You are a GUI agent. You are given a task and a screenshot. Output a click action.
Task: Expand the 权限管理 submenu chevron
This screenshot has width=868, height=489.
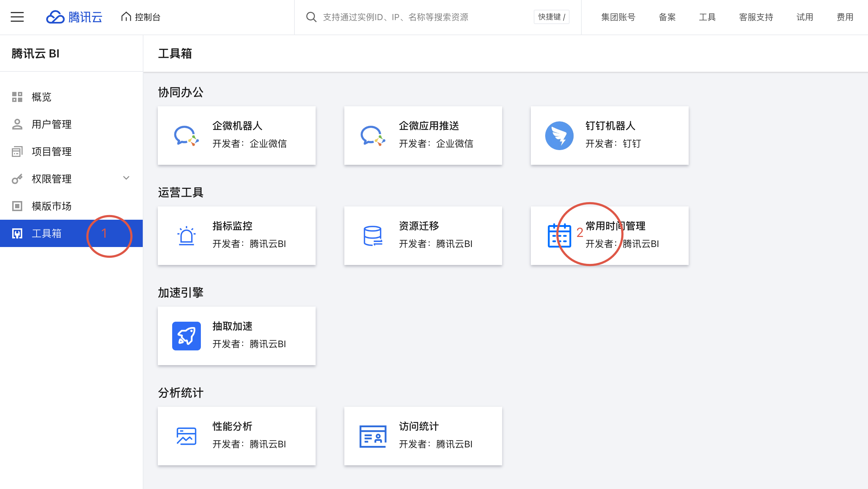pyautogui.click(x=126, y=178)
